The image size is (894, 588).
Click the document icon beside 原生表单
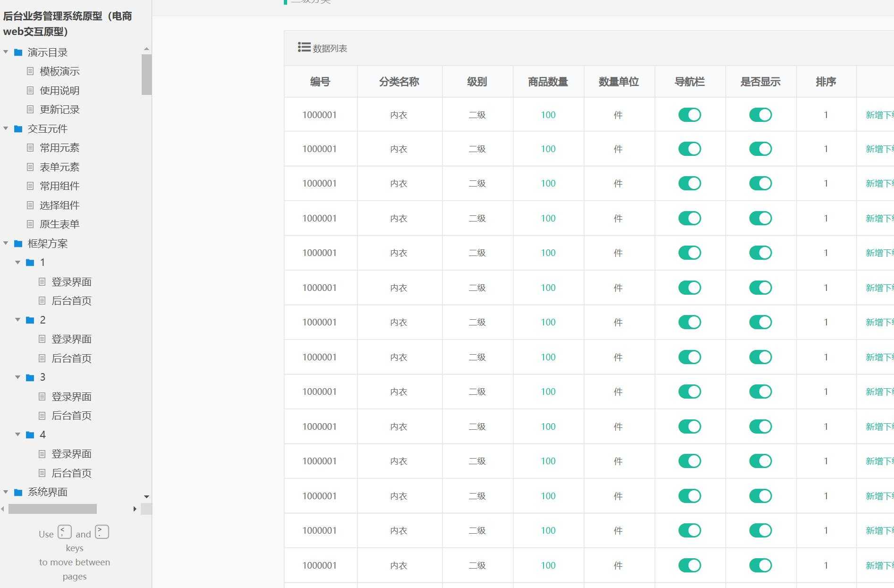30,224
